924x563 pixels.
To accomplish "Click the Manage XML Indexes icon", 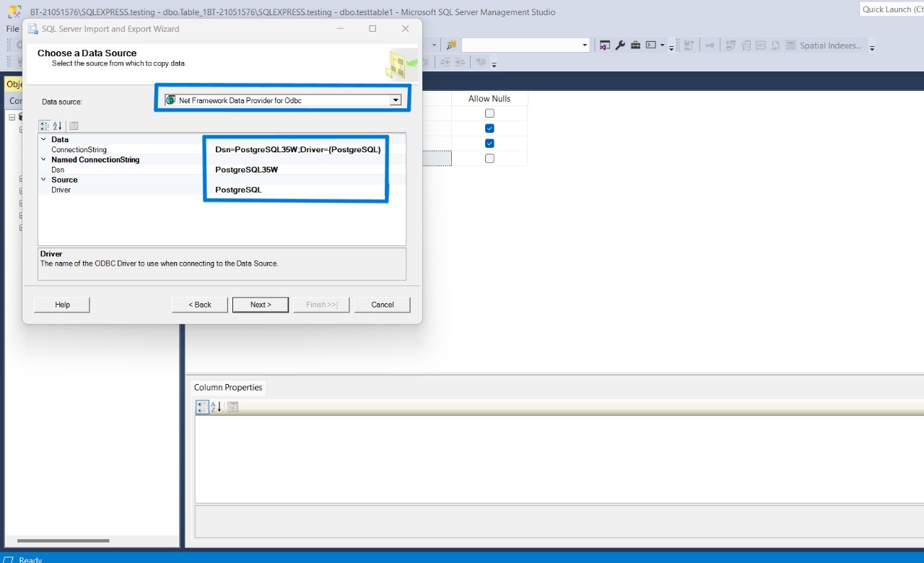I will click(775, 45).
